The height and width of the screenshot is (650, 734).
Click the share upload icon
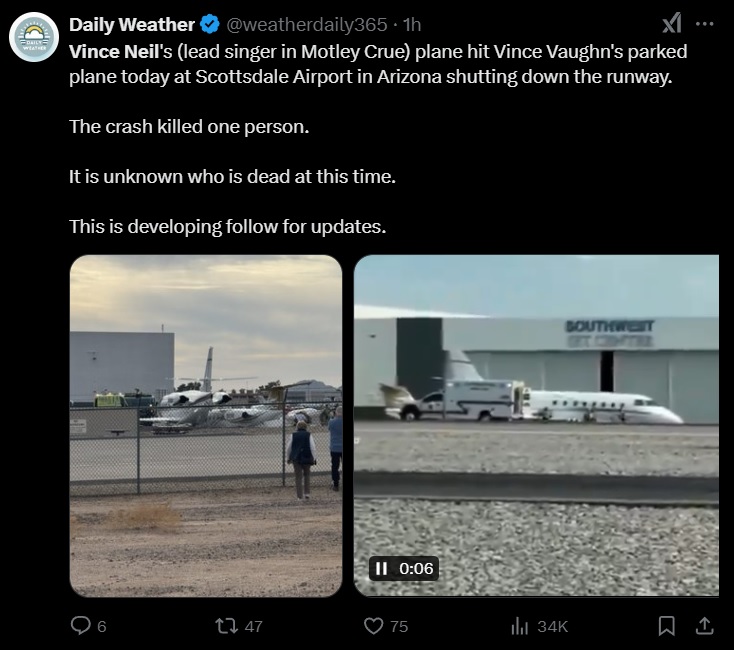(704, 626)
